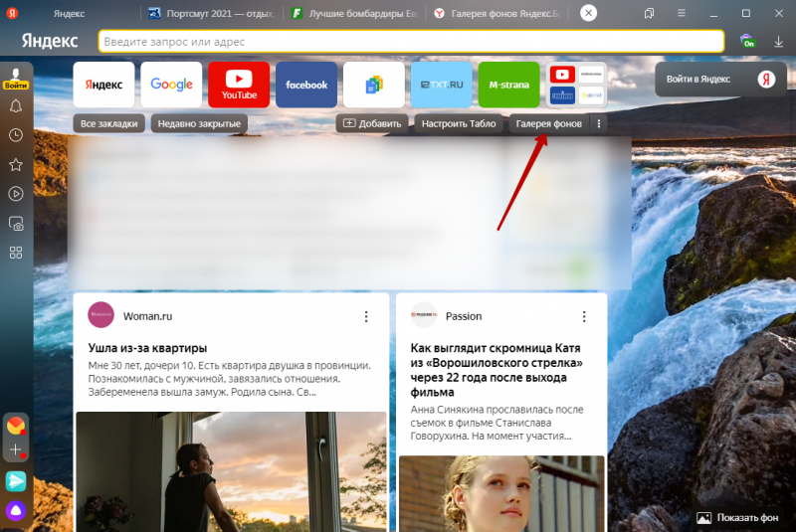This screenshot has height=532, width=796.
Task: Click the Protect/VPN On icon near address bar
Action: (x=747, y=41)
